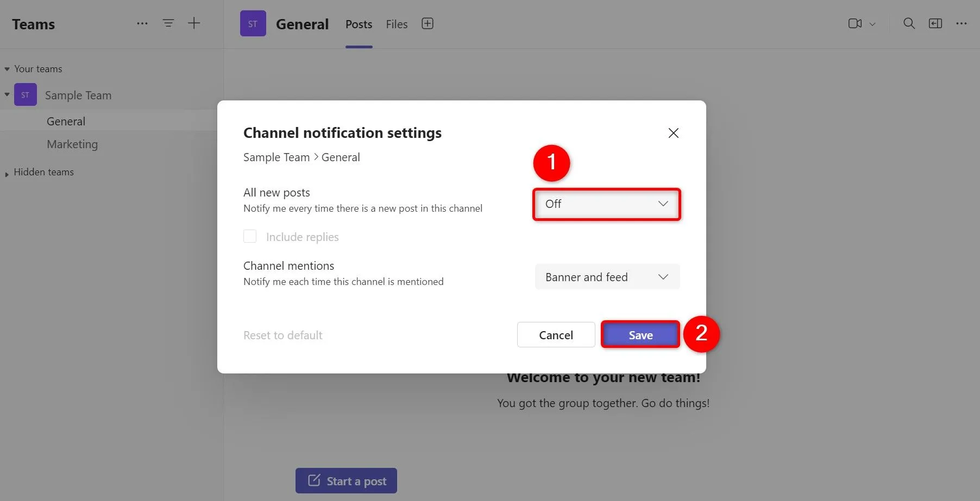Add a new channel tab with plus icon

[x=428, y=23]
